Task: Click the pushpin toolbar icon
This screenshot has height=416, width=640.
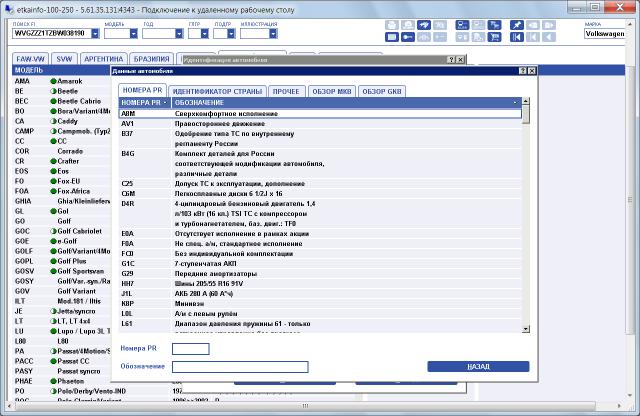Action: point(517,25)
